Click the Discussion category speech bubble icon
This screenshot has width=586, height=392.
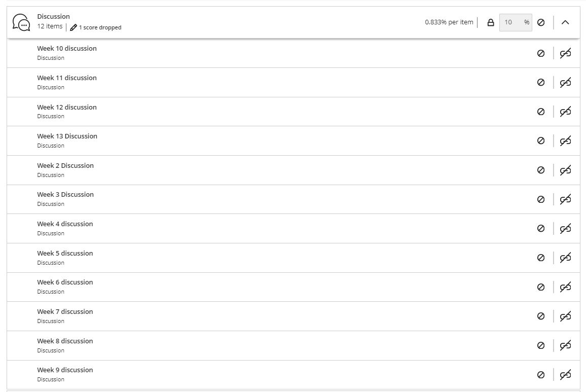pos(21,22)
